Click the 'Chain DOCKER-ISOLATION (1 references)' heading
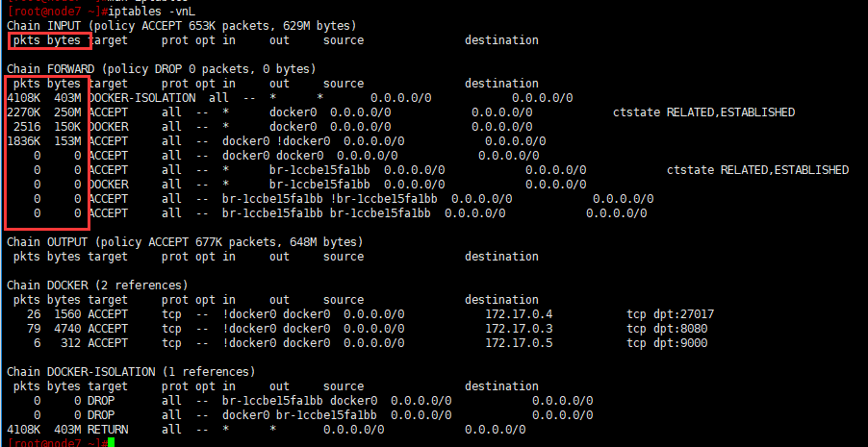This screenshot has height=447, width=868. (131, 371)
